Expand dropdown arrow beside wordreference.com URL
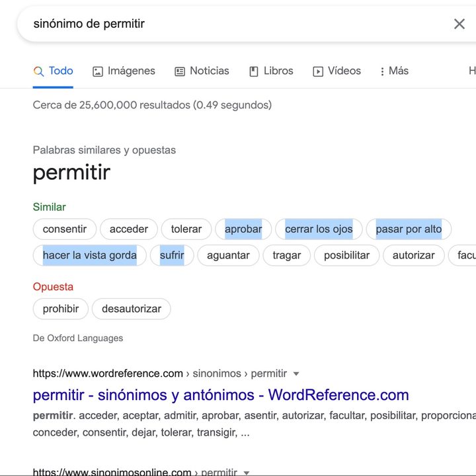The height and width of the screenshot is (476, 476). click(296, 374)
